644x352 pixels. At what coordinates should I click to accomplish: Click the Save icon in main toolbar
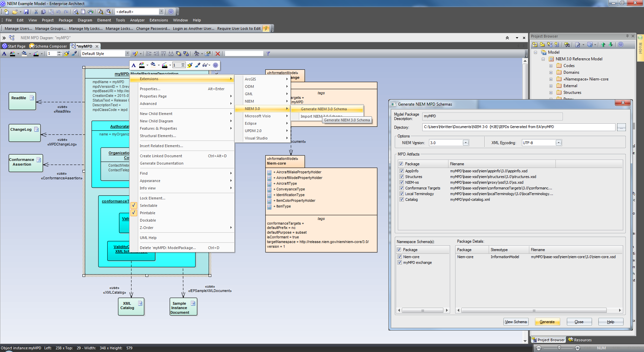pyautogui.click(x=26, y=12)
